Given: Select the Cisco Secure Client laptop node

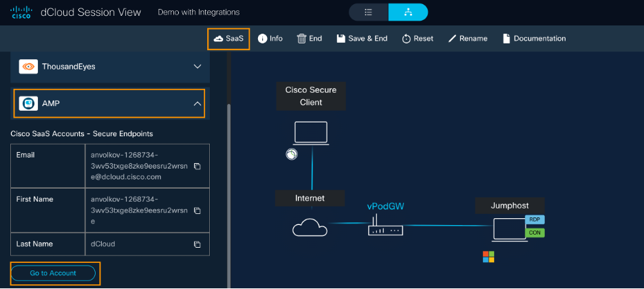Looking at the screenshot, I should coord(311,132).
